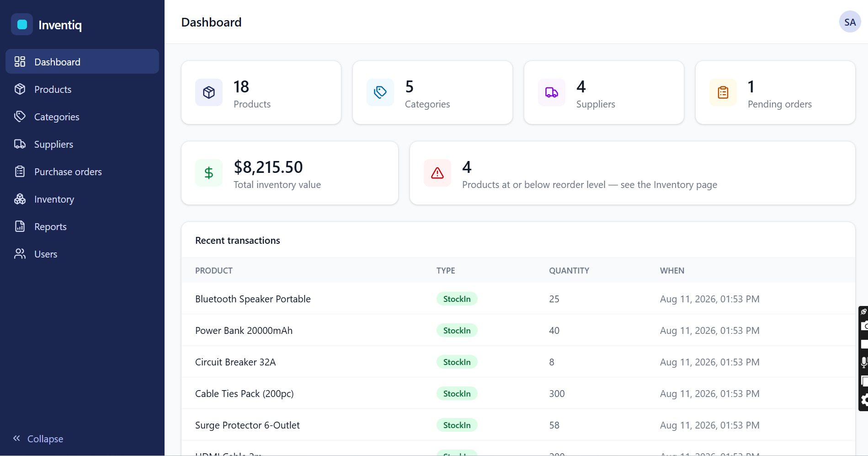Open the SA user avatar menu
Image resolution: width=868 pixels, height=456 pixels.
[850, 22]
